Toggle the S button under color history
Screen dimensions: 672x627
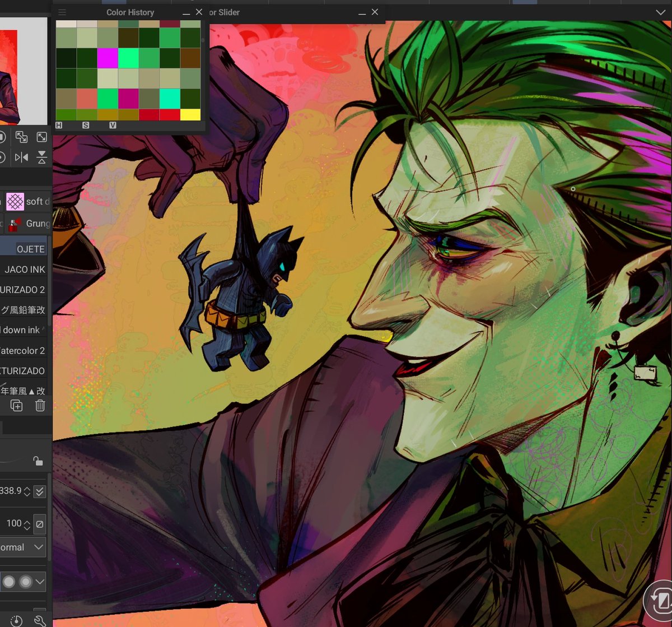86,125
